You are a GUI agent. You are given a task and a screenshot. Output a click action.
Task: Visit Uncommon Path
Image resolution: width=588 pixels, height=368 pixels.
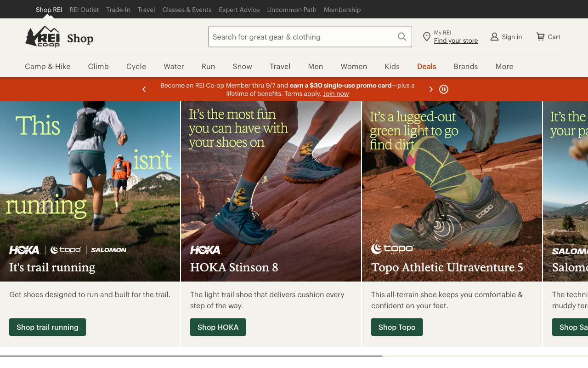[x=292, y=10]
